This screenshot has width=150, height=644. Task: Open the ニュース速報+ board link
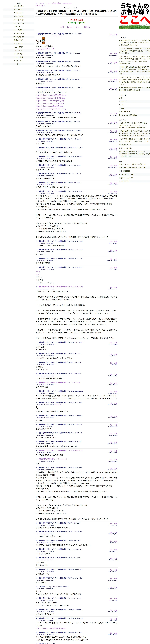[x=18, y=30]
